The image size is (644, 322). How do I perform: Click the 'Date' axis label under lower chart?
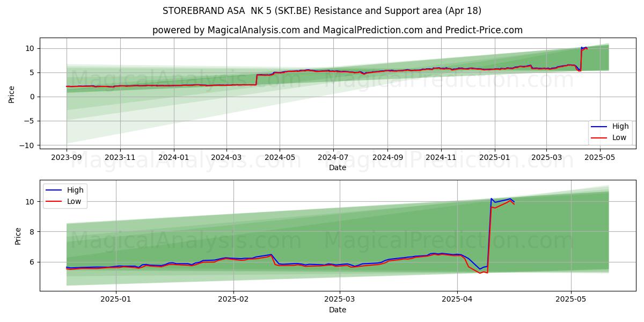coord(338,310)
